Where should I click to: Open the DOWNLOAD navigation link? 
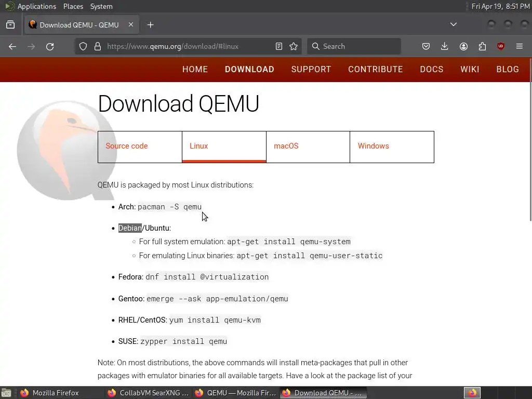(249, 69)
